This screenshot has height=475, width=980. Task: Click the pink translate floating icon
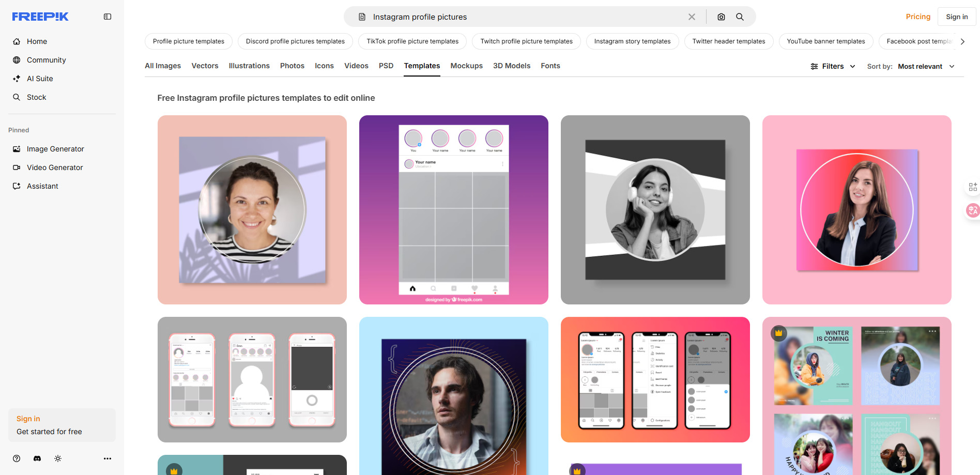click(973, 210)
